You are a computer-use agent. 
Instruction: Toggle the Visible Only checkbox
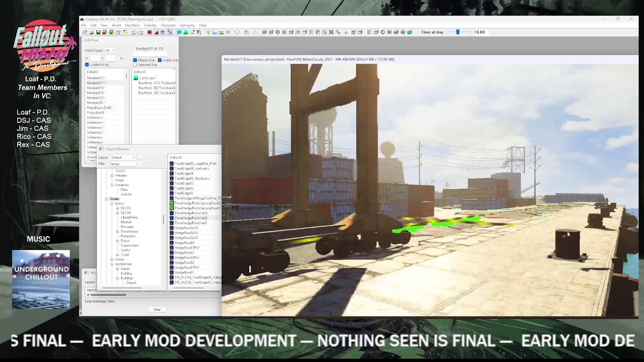[x=160, y=60]
